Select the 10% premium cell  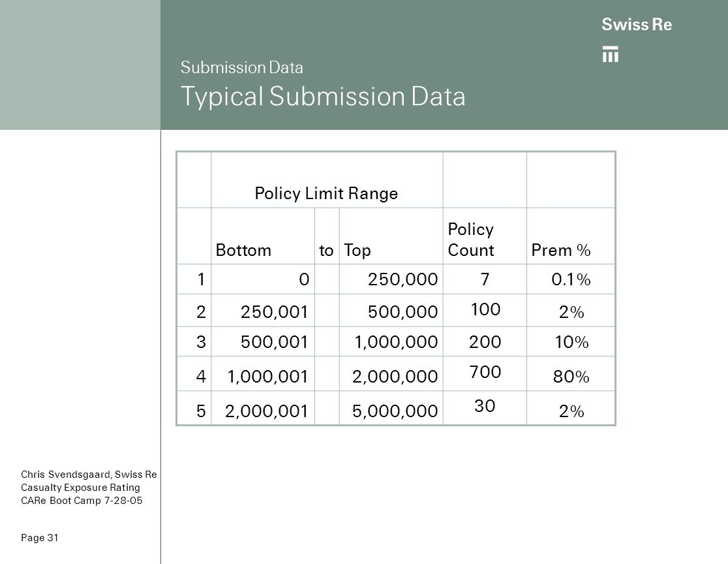tap(571, 341)
